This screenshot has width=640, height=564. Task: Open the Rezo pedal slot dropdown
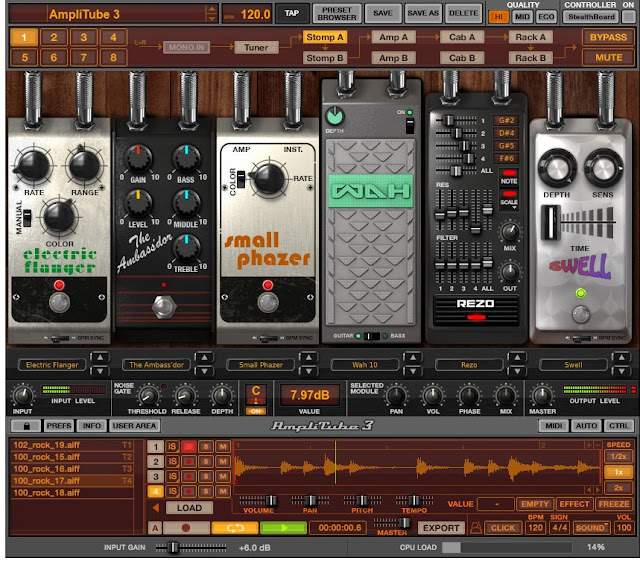pyautogui.click(x=469, y=365)
